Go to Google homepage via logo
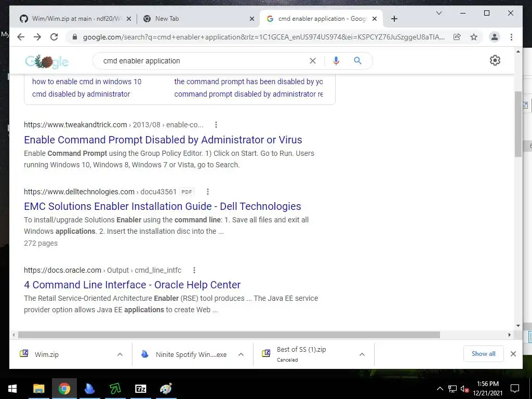 [x=47, y=61]
